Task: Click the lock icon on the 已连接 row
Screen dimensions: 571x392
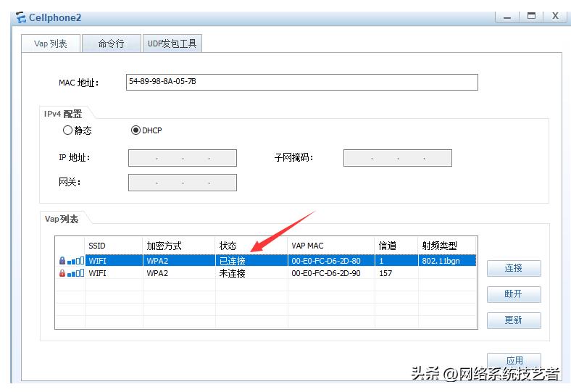Action: tap(62, 261)
